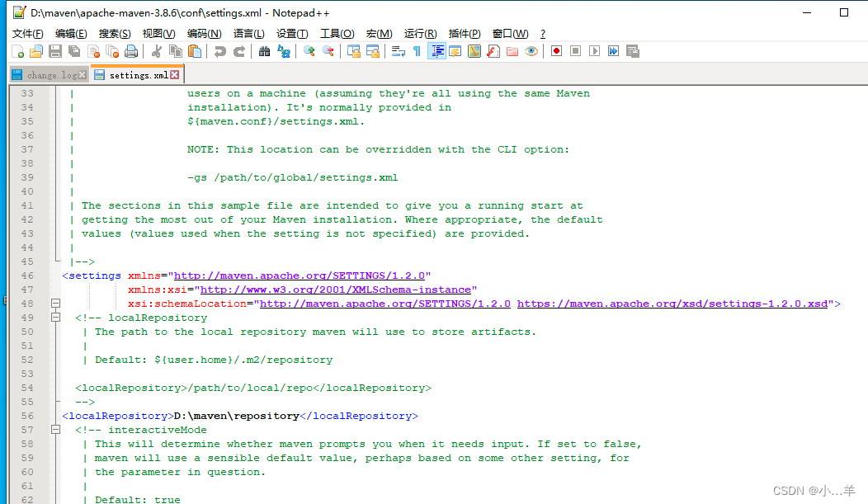Click the Copy icon
This screenshot has height=504, width=868.
176,51
